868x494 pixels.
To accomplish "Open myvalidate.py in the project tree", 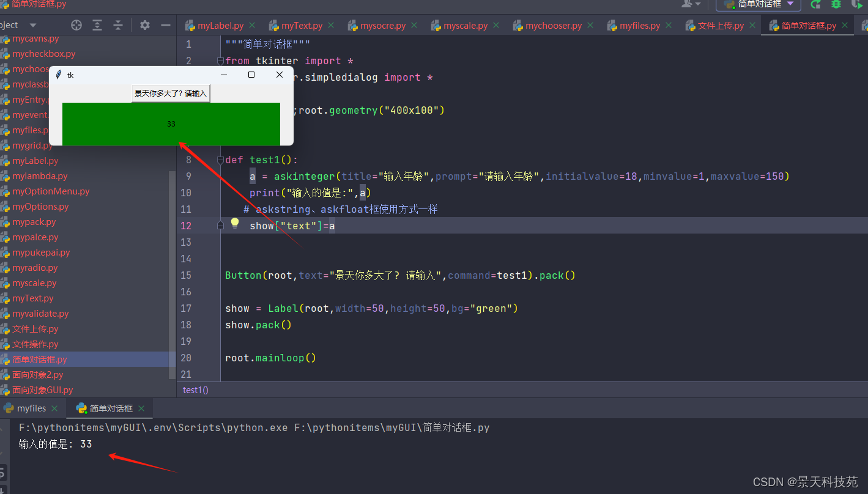I will (40, 314).
